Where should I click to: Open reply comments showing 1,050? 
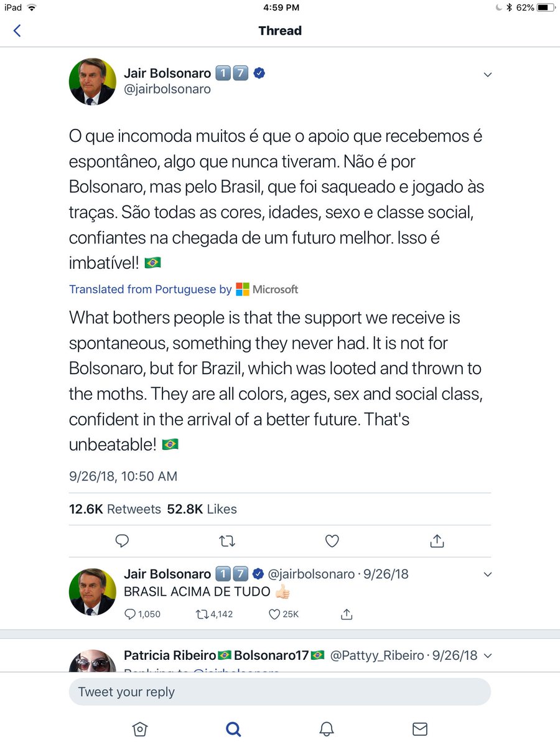pyautogui.click(x=142, y=614)
